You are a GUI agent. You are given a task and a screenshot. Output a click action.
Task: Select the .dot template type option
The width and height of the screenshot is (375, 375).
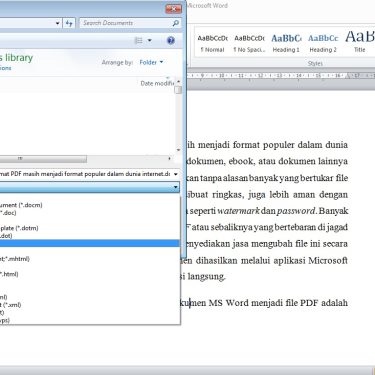pyautogui.click(x=90, y=236)
